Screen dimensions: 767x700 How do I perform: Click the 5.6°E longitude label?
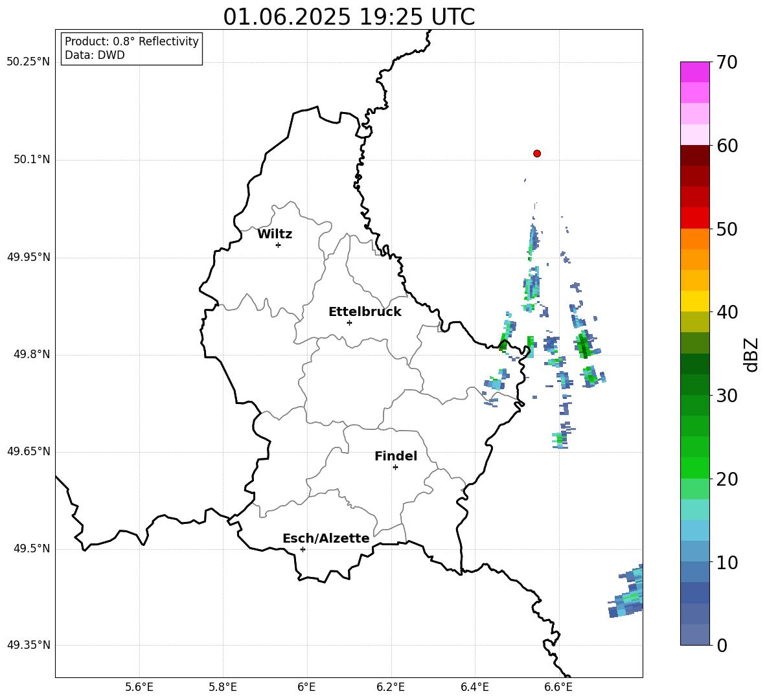pos(139,687)
